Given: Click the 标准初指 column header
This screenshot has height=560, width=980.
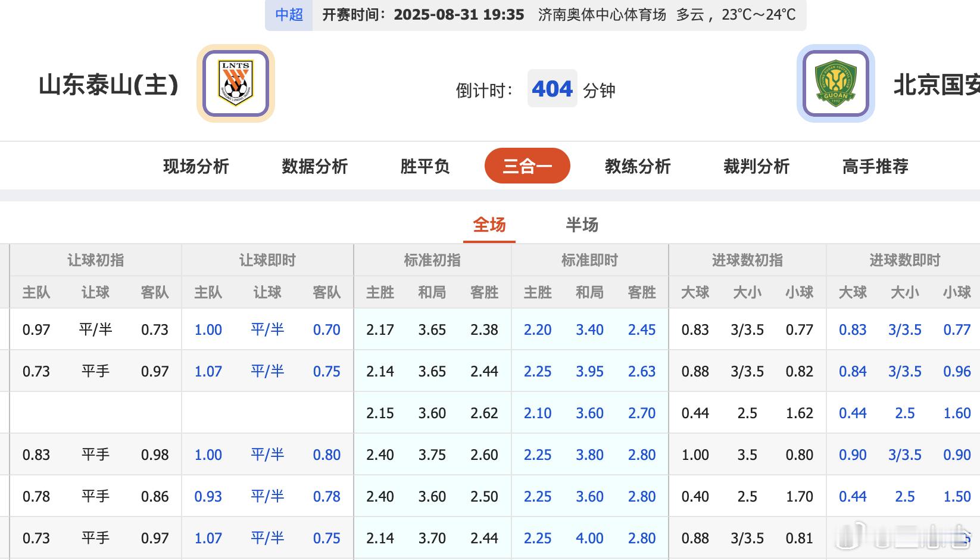Looking at the screenshot, I should tap(432, 260).
